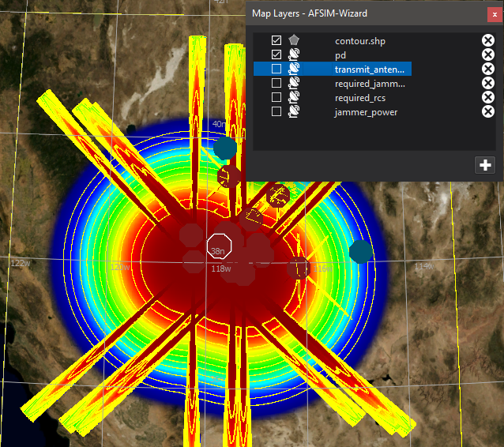Enable the required_rcs layer checkbox

pyautogui.click(x=276, y=97)
